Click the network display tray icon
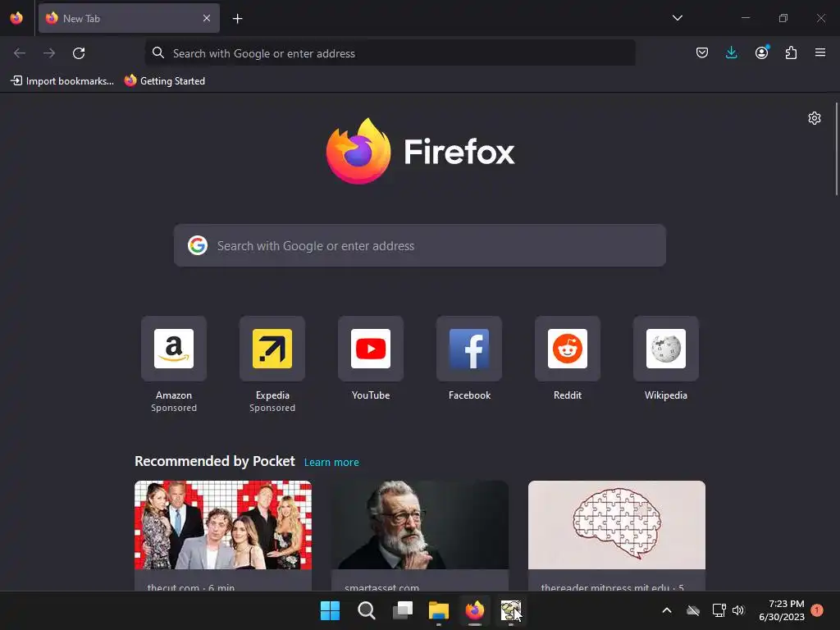The image size is (840, 630). click(x=719, y=610)
